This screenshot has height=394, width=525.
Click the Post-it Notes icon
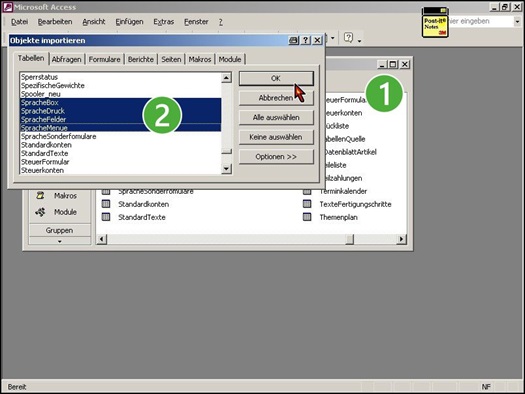435,23
